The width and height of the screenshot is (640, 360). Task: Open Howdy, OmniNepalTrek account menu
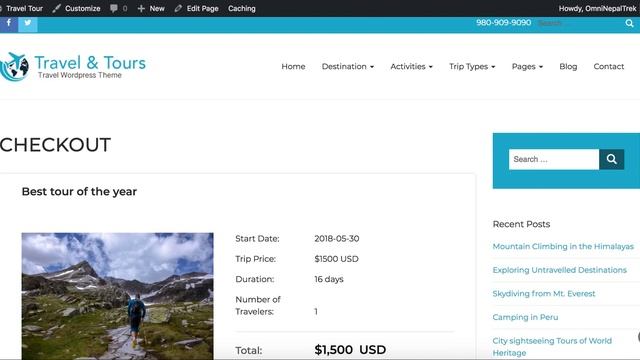tap(598, 9)
